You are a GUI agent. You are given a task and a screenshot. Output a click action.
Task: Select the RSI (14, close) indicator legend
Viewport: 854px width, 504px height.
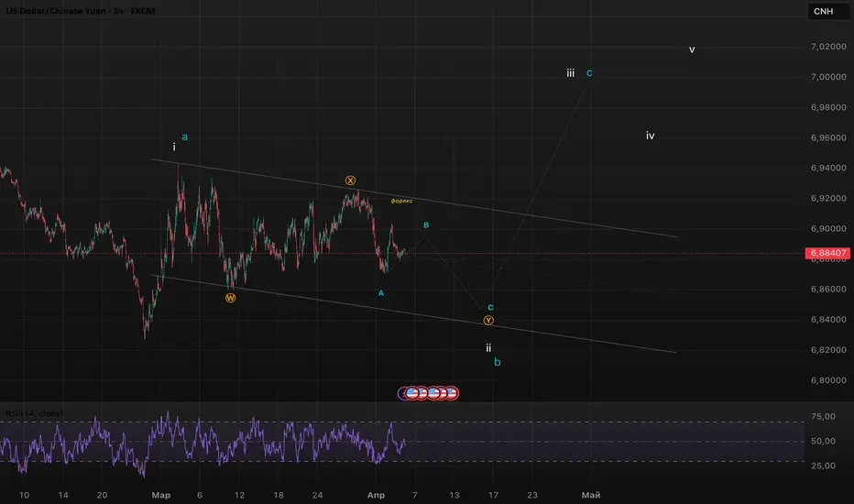point(34,413)
